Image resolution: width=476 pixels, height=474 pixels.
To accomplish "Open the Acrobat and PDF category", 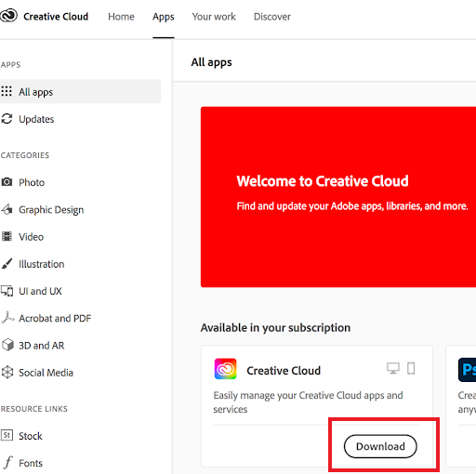I will point(55,318).
